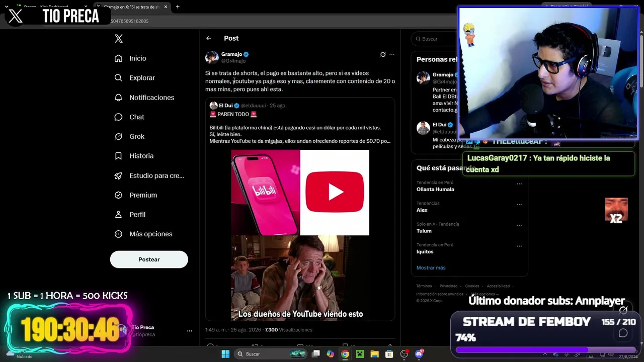Screen dimensions: 644x362
Task: Click the 7.300 Visualizaciones count
Action: tap(289, 330)
